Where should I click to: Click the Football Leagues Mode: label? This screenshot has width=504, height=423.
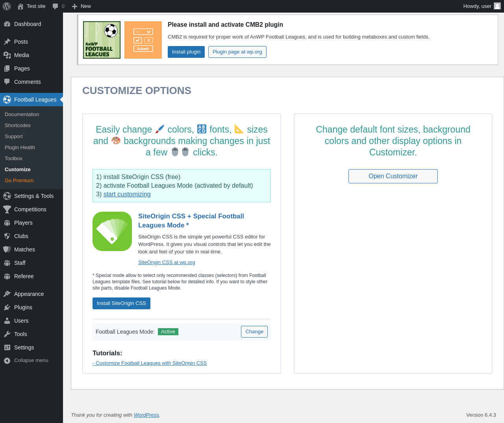125,332
